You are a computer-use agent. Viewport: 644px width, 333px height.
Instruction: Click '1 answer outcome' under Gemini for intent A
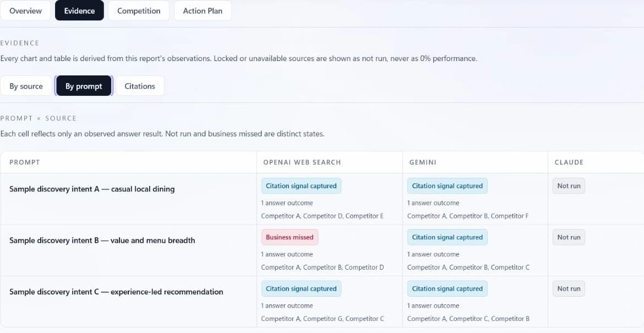point(433,203)
